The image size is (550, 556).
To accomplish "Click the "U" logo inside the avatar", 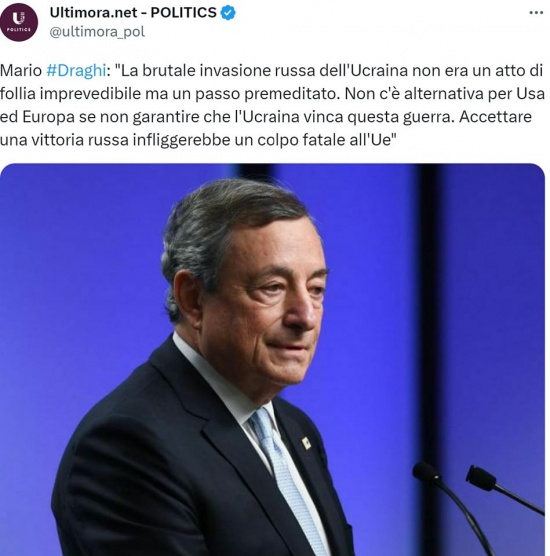I will click(x=18, y=18).
